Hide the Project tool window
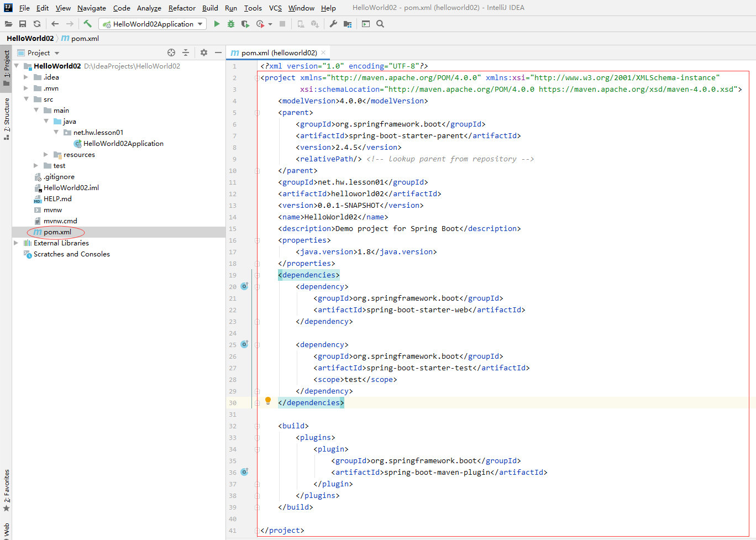This screenshot has width=756, height=540. pos(218,53)
